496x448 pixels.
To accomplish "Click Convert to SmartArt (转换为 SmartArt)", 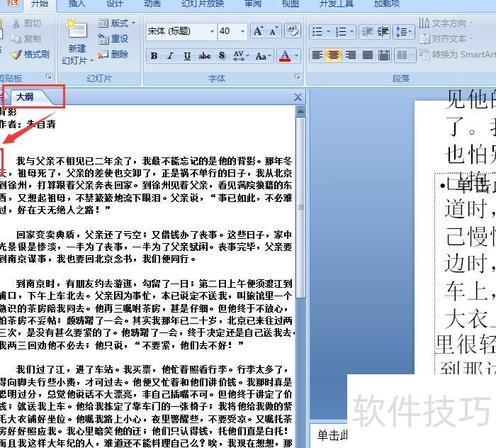I will [458, 54].
